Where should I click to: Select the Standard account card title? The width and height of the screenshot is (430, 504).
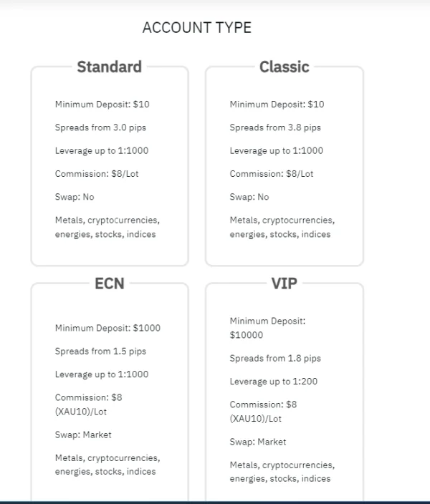(109, 67)
